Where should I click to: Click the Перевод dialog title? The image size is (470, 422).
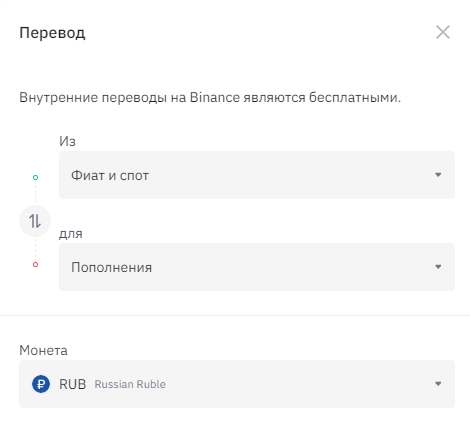(x=52, y=33)
